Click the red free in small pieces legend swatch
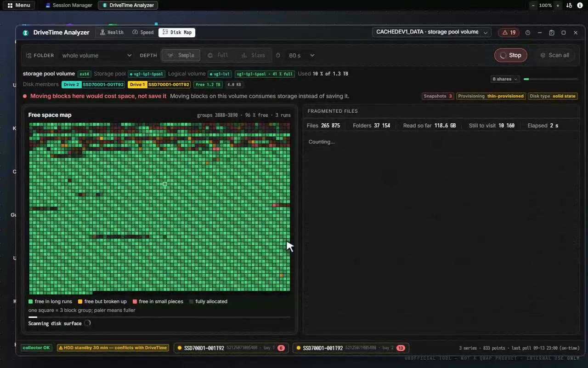588x368 pixels. point(135,302)
